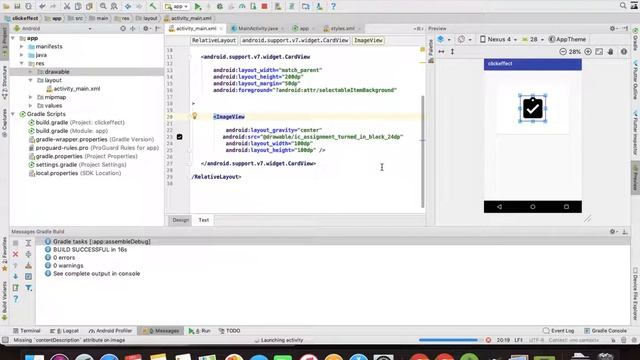The height and width of the screenshot is (360, 640).
Task: Click the Cut scissors icon
Action: [x=67, y=6]
